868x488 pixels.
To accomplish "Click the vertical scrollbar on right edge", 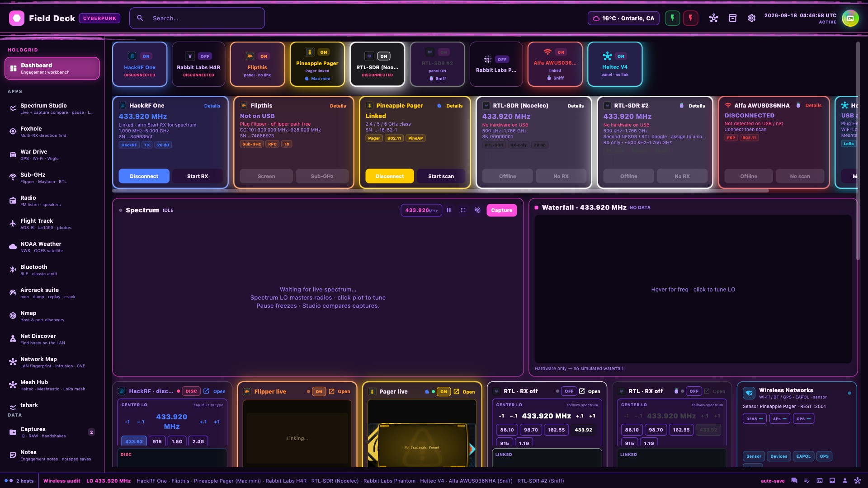I will [858, 151].
